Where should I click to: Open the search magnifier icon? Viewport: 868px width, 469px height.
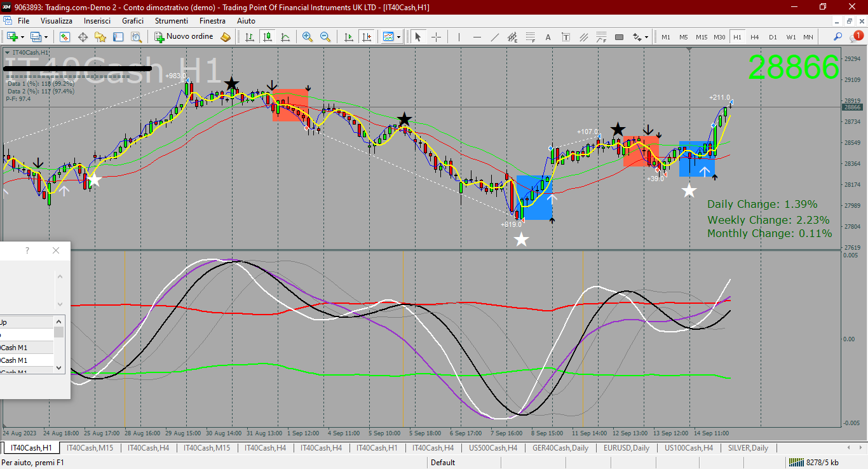point(838,37)
